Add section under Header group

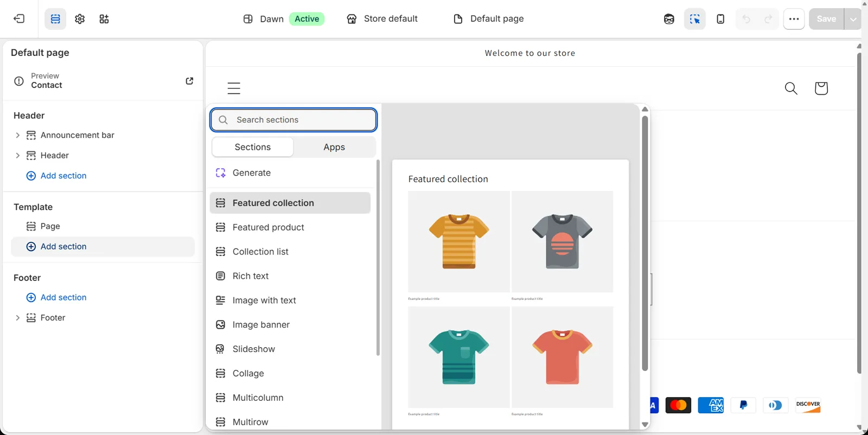pos(56,176)
